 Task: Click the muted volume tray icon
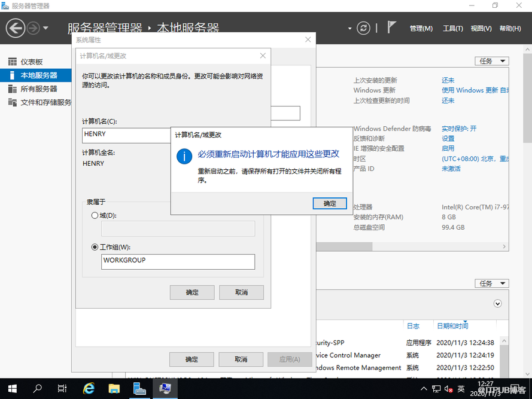449,389
